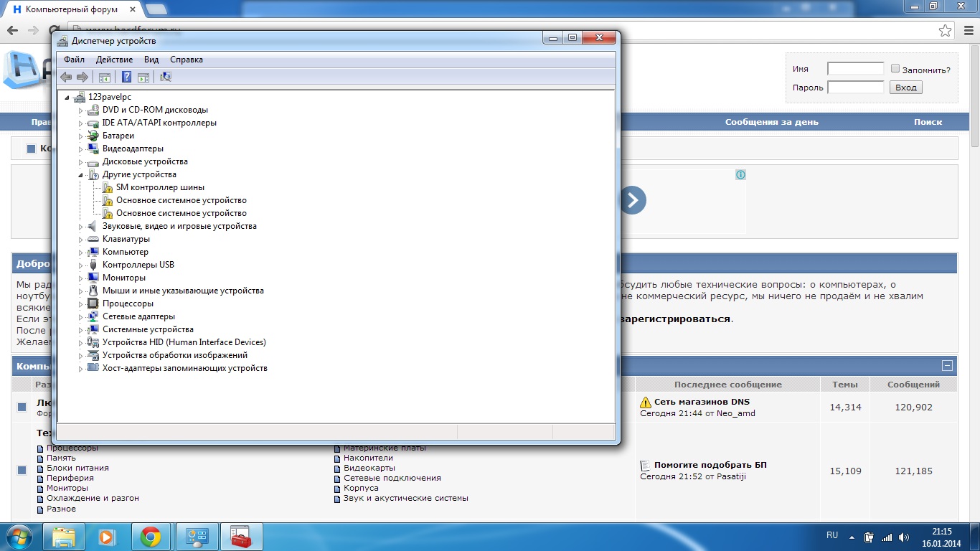980x551 pixels.
Task: Expand Хост-адаптеры запоминающих устройств node
Action: pyautogui.click(x=81, y=368)
